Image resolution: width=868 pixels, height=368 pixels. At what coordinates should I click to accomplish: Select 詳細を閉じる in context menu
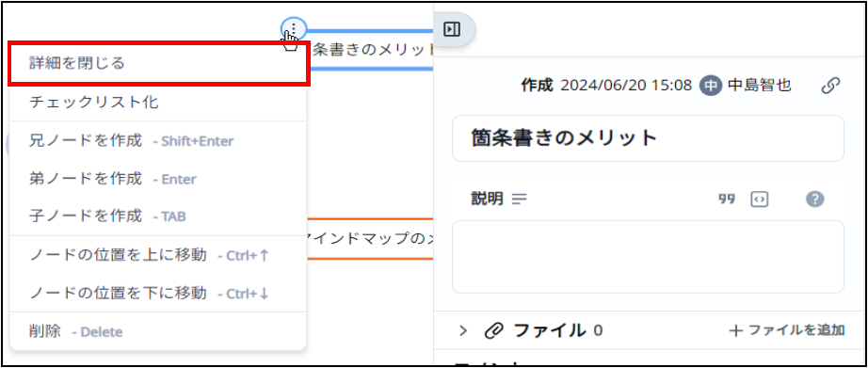[x=158, y=63]
